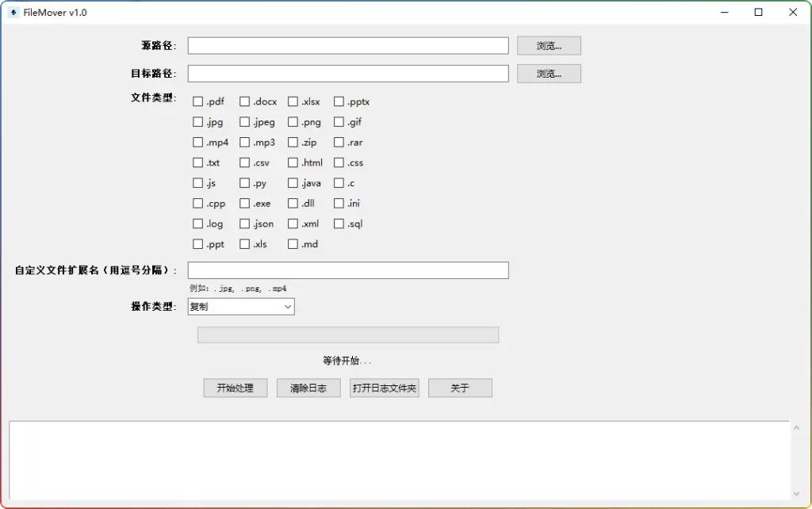Toggle the .json checkbox
This screenshot has height=509, width=812.
245,224
